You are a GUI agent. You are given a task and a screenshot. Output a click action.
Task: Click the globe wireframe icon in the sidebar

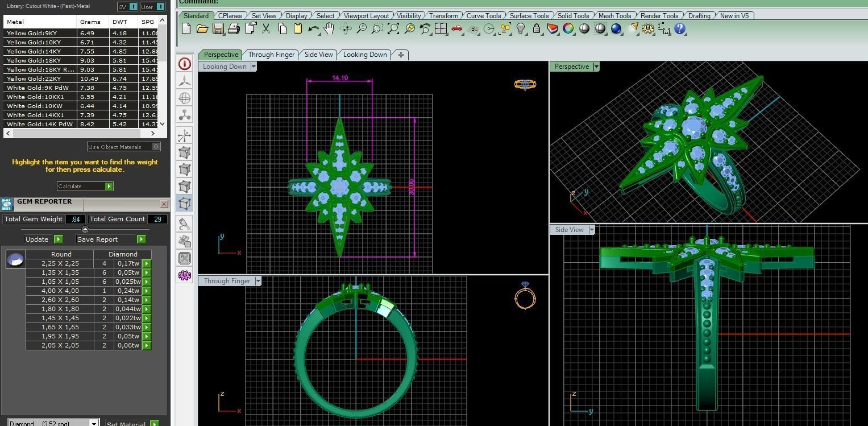[x=184, y=98]
